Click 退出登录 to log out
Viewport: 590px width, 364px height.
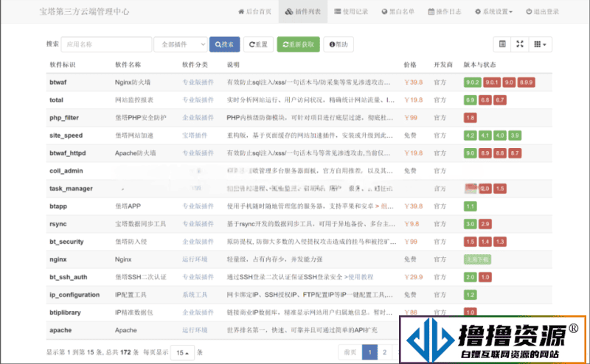point(542,12)
